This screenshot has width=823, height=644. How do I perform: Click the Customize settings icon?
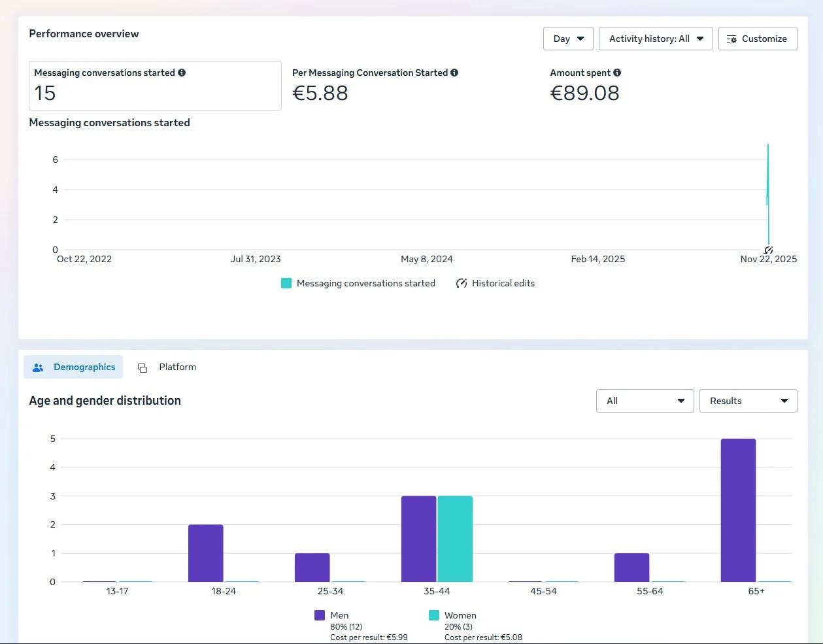point(731,39)
